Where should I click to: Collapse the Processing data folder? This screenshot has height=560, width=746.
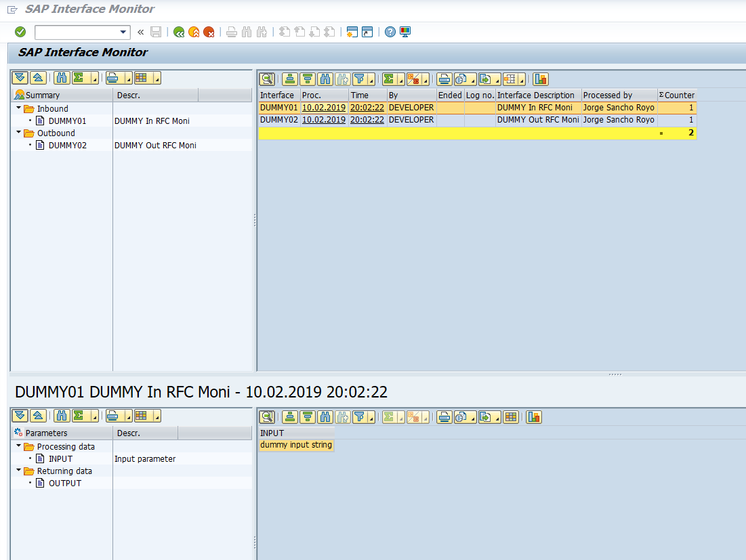[18, 446]
